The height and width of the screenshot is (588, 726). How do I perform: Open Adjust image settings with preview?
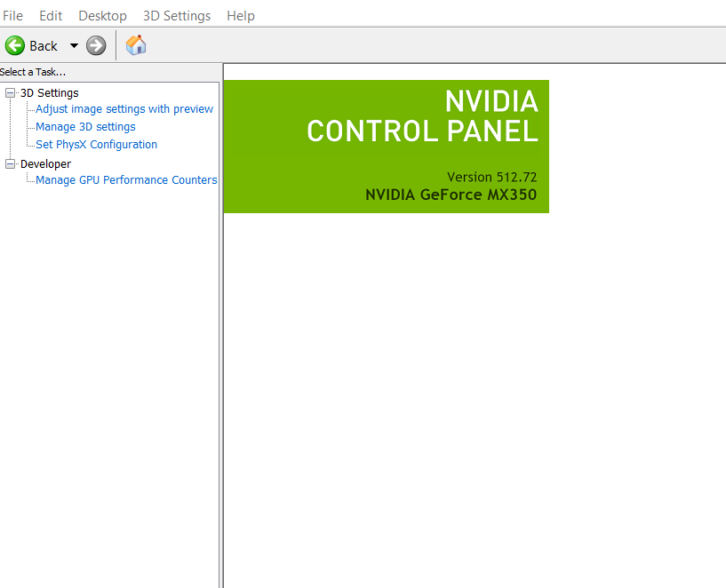[x=124, y=109]
